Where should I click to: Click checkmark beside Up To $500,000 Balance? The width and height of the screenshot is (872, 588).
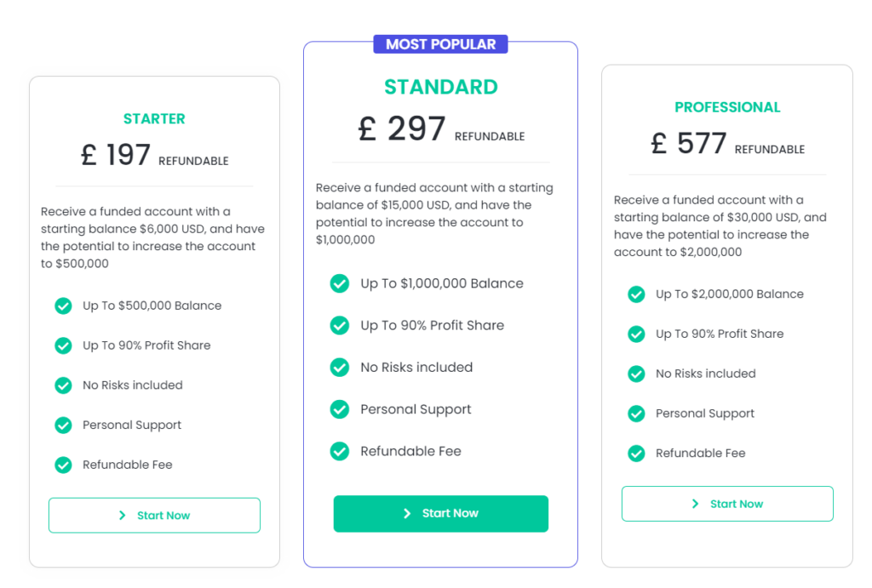63,305
